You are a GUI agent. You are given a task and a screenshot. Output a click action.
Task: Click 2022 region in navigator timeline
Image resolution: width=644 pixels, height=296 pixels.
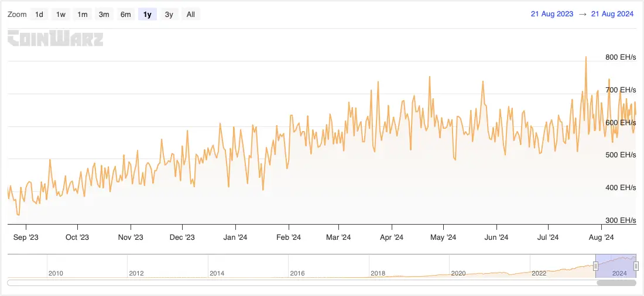(539, 273)
